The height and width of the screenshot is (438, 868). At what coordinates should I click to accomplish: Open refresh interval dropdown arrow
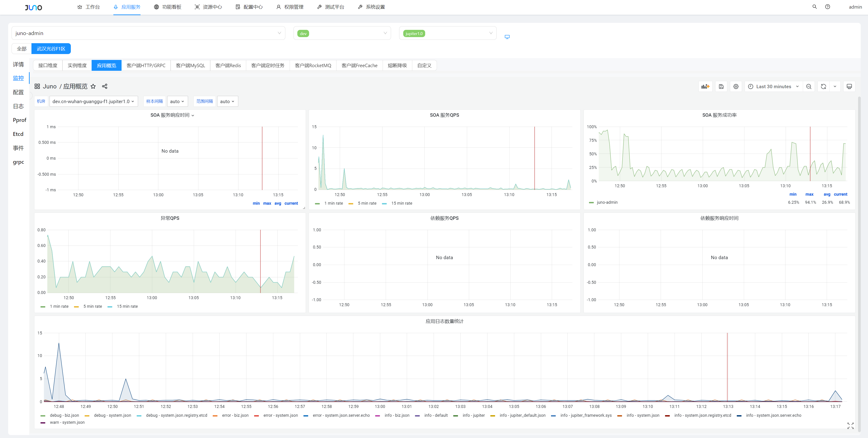coord(835,87)
